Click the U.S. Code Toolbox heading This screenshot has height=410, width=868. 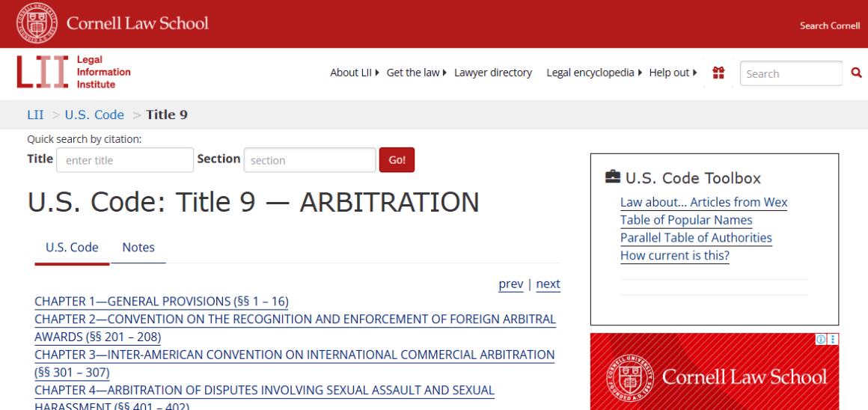[x=693, y=177]
